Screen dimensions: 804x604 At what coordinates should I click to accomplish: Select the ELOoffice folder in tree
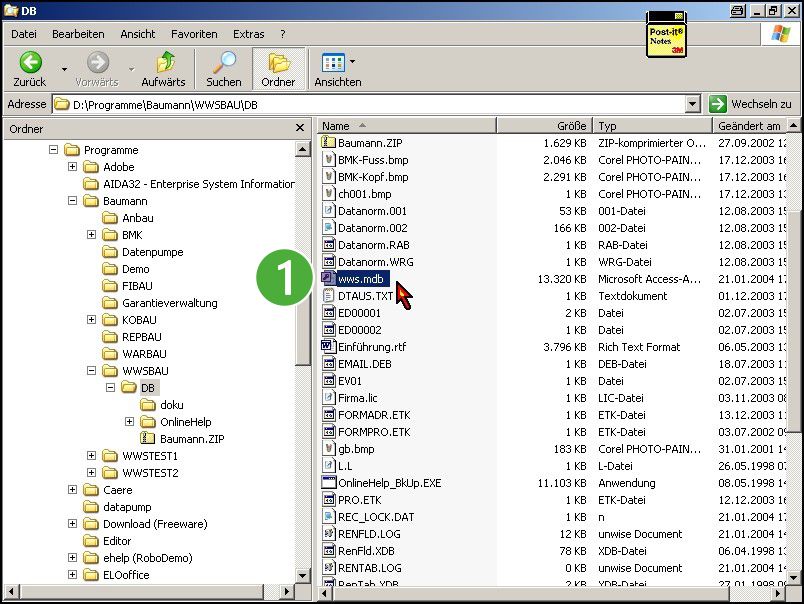click(x=126, y=575)
